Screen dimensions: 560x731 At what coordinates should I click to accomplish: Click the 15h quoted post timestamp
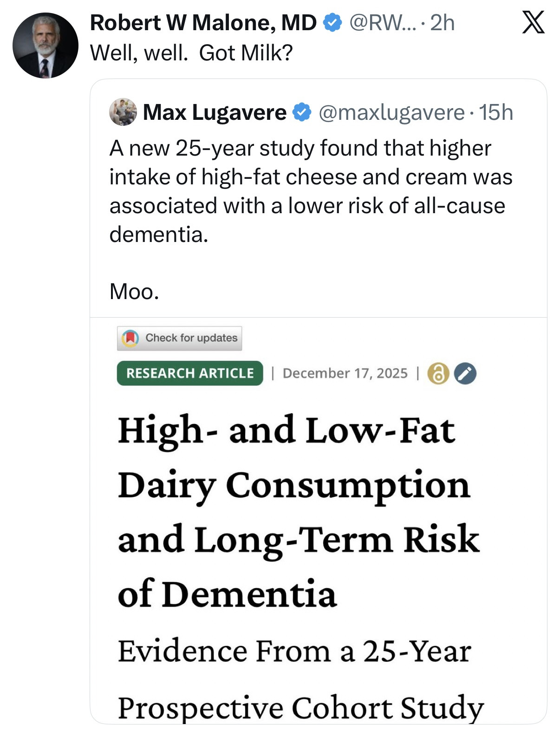(x=495, y=112)
